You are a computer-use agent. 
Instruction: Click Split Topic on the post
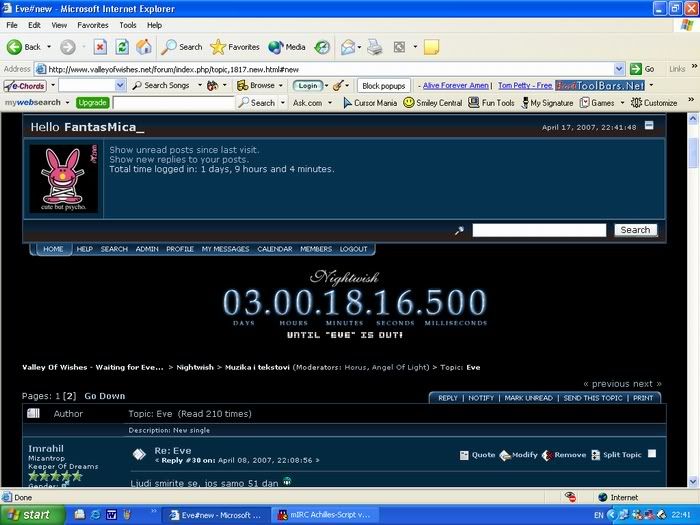coord(617,455)
